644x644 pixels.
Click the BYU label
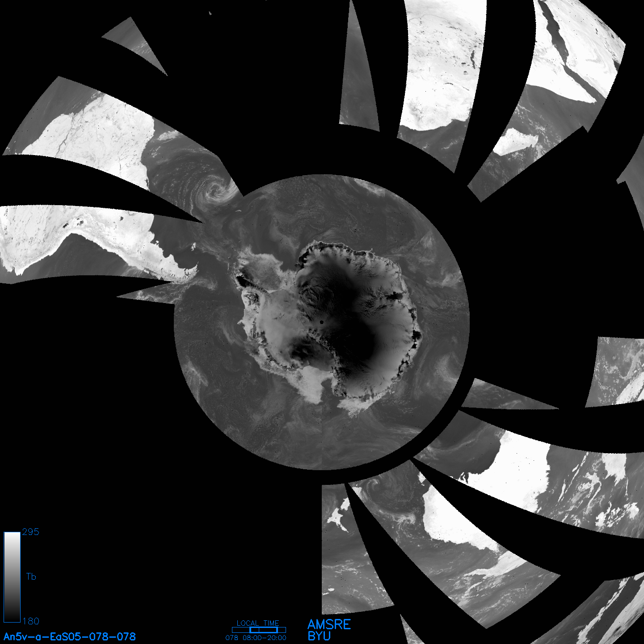pos(319,636)
